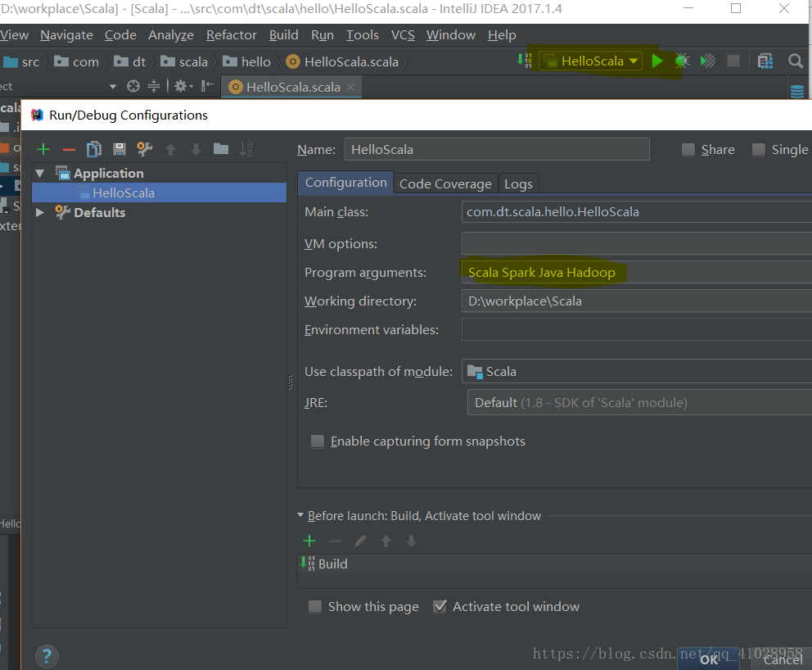This screenshot has height=670, width=812.
Task: Enable the Share checkbox
Action: (688, 150)
